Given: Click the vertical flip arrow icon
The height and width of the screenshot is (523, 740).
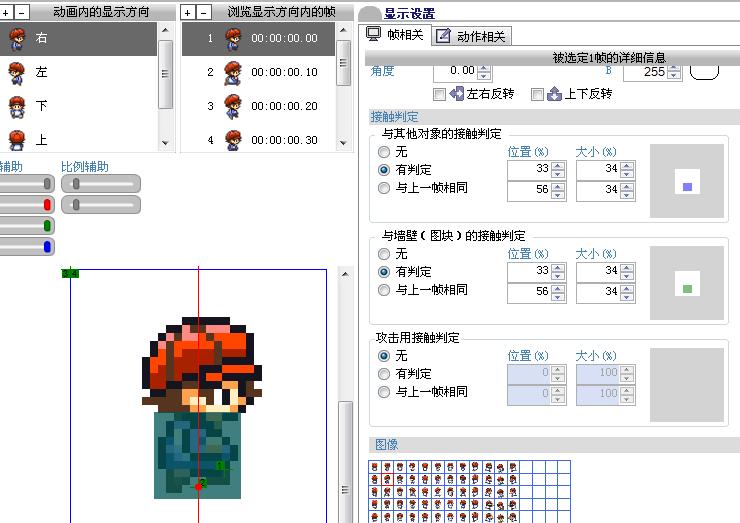Looking at the screenshot, I should [x=555, y=94].
